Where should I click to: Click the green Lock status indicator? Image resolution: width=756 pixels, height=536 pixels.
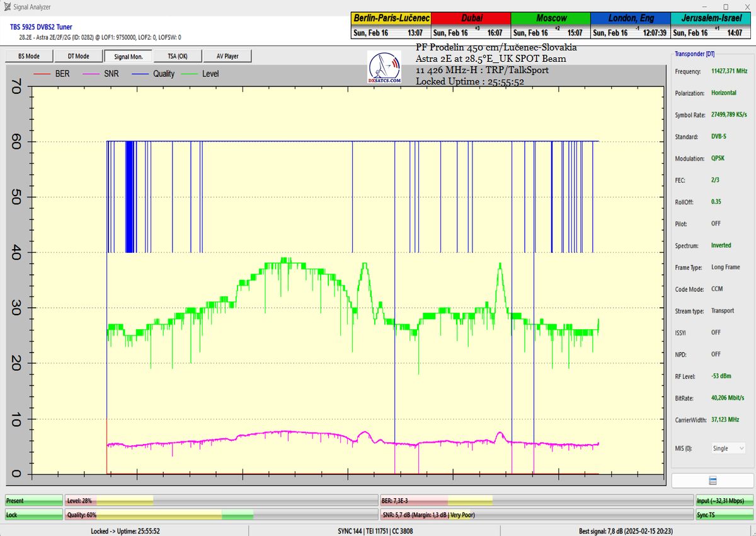pos(34,515)
